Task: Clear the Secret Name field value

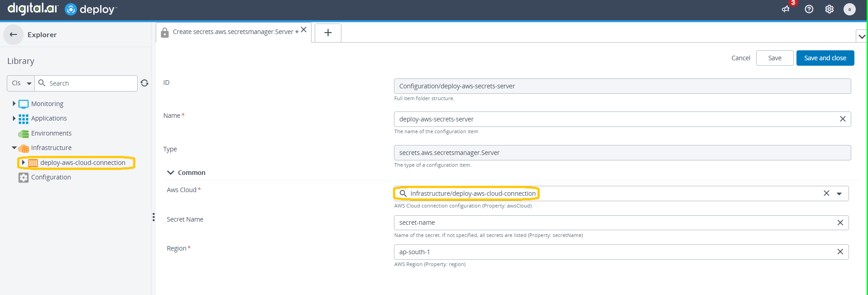Action: pos(840,222)
